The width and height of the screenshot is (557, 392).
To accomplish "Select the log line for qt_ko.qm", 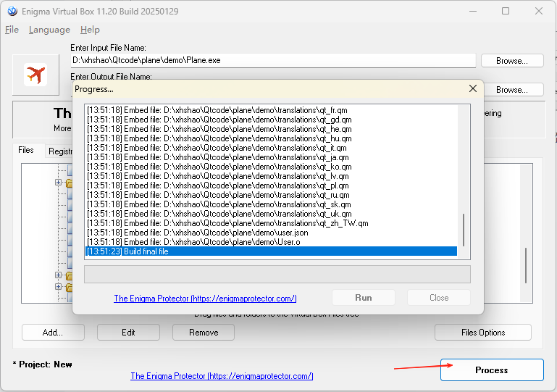I will 272,167.
